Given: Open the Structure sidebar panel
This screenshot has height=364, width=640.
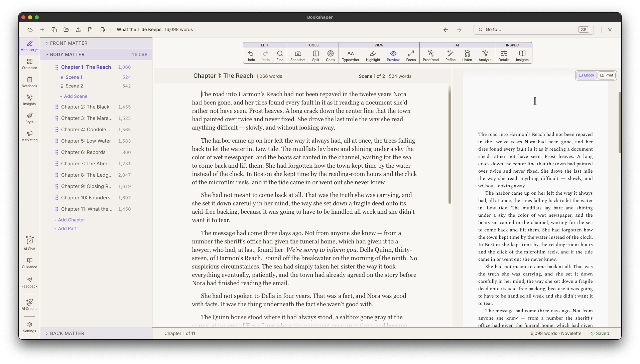Looking at the screenshot, I should [x=29, y=64].
